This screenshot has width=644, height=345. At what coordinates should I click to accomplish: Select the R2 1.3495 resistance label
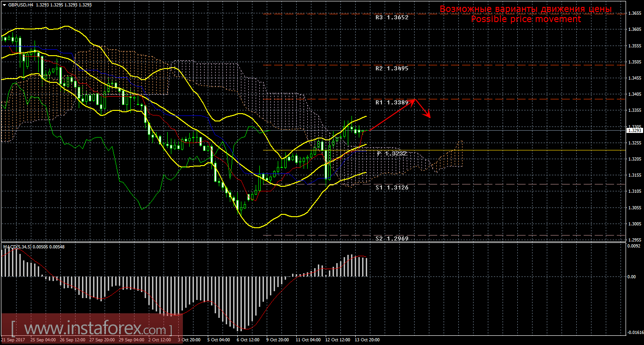coord(392,69)
